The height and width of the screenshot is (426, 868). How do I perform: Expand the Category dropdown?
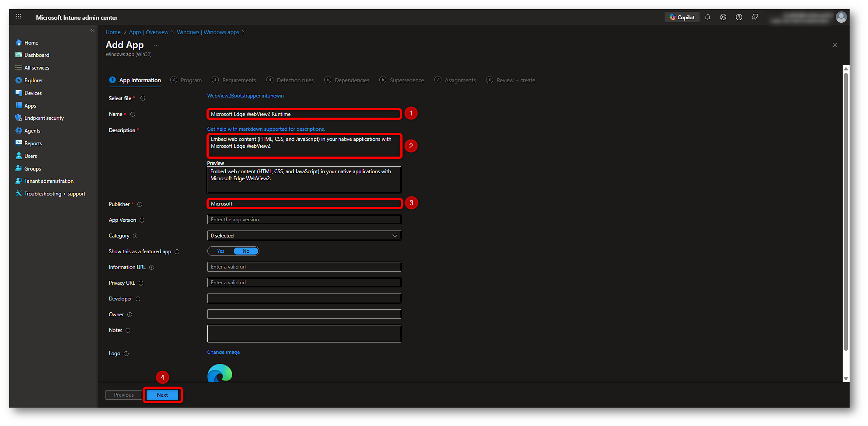pyautogui.click(x=304, y=236)
